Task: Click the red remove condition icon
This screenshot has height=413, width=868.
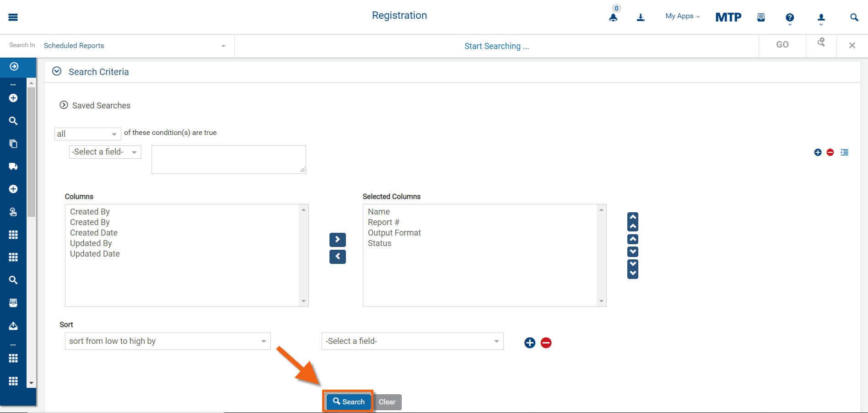Action: click(x=830, y=152)
